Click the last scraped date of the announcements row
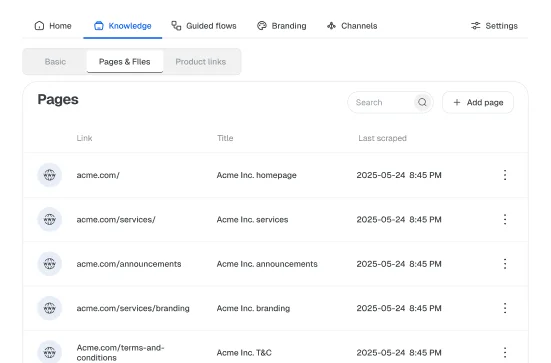 tap(399, 264)
